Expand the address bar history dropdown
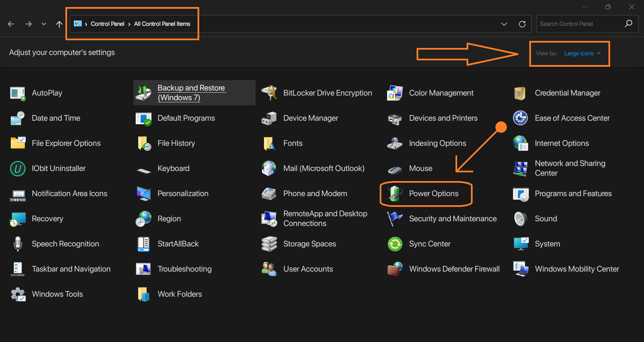644x342 pixels. tap(504, 24)
